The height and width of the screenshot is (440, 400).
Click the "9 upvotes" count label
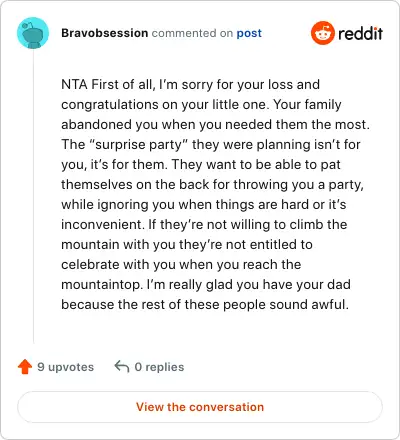[65, 367]
